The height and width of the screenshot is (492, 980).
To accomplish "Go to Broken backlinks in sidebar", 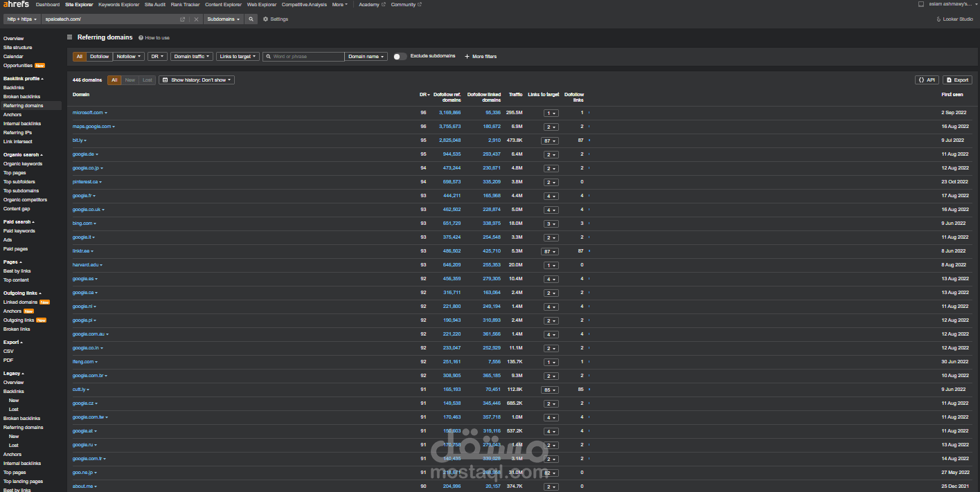I will pos(21,97).
